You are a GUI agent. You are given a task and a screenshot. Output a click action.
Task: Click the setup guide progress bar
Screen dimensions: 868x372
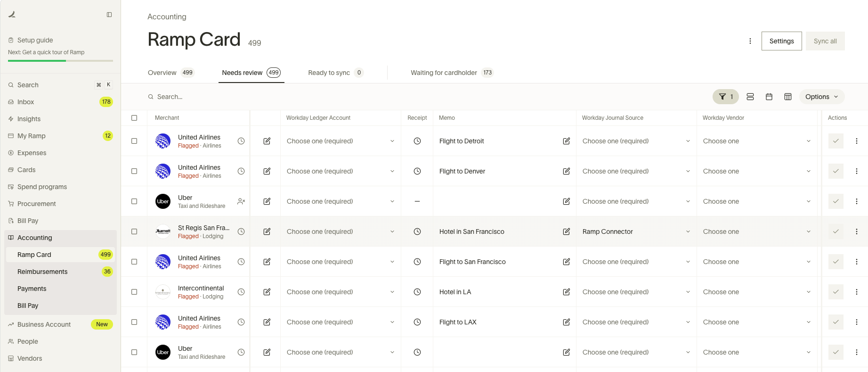(60, 61)
